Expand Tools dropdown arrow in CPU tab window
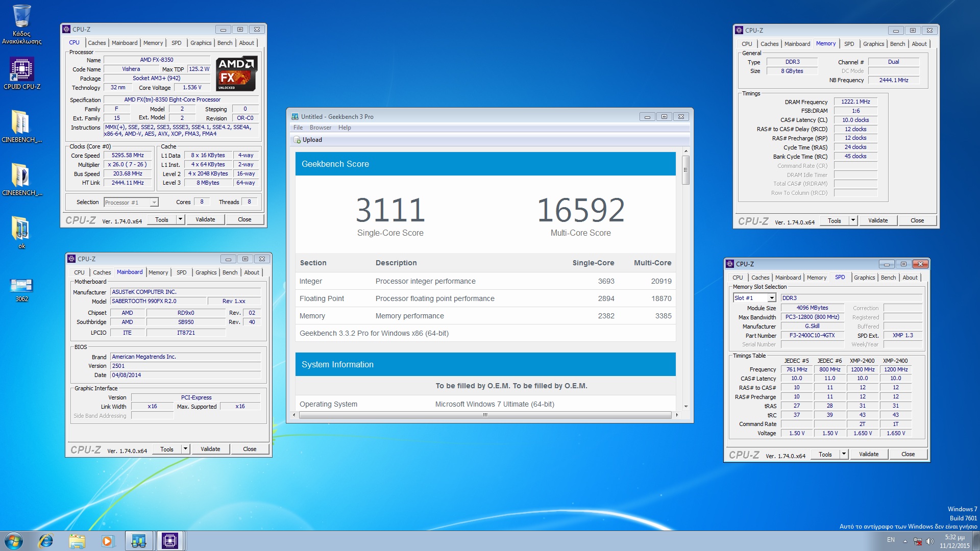This screenshot has height=551, width=980. [x=180, y=219]
